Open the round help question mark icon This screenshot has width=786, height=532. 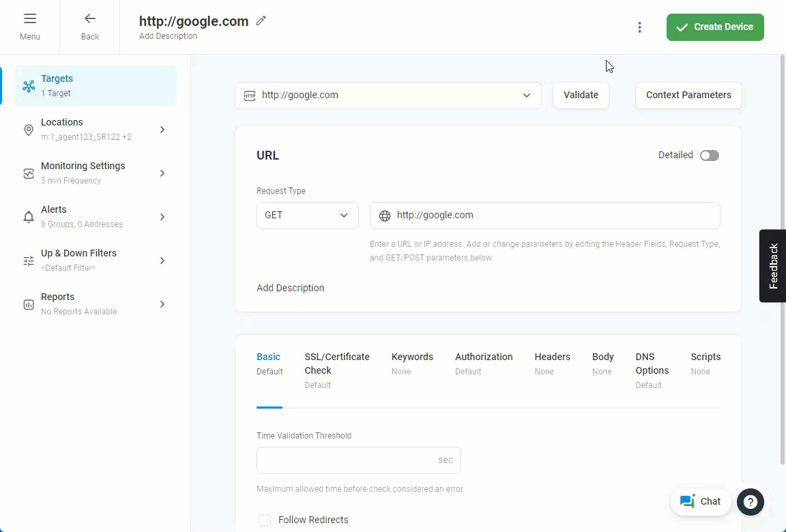tap(750, 502)
